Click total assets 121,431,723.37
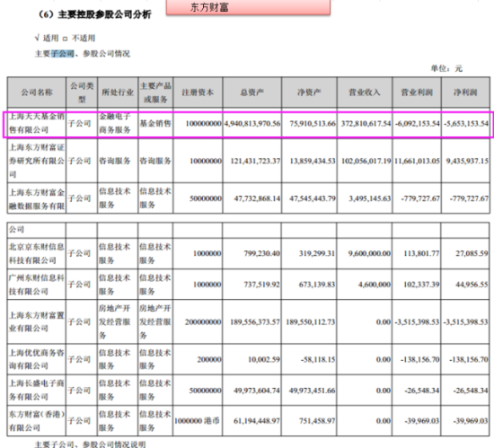The image size is (494, 448). [x=255, y=161]
